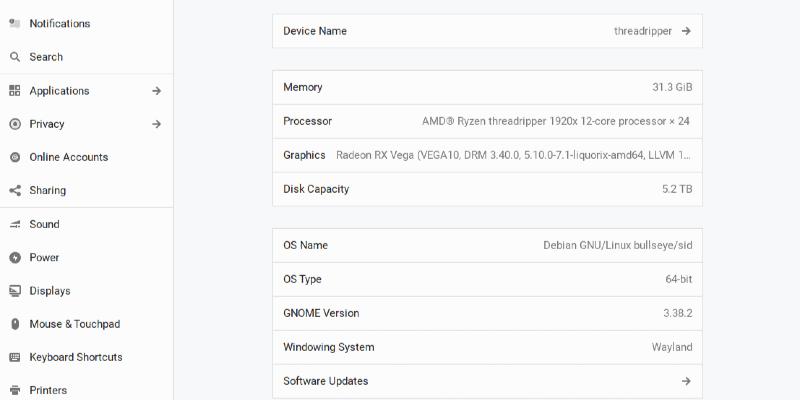Click the Keyboard Shortcuts icon
800x400 pixels.
point(15,357)
